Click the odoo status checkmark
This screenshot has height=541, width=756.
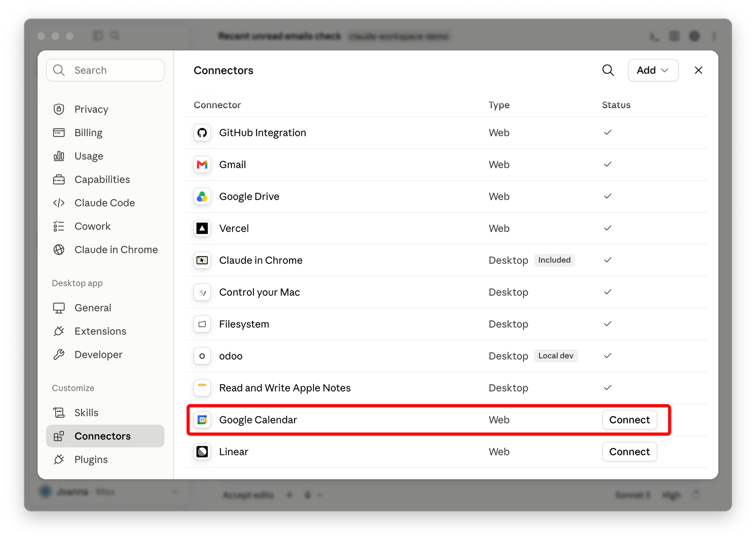pyautogui.click(x=608, y=356)
